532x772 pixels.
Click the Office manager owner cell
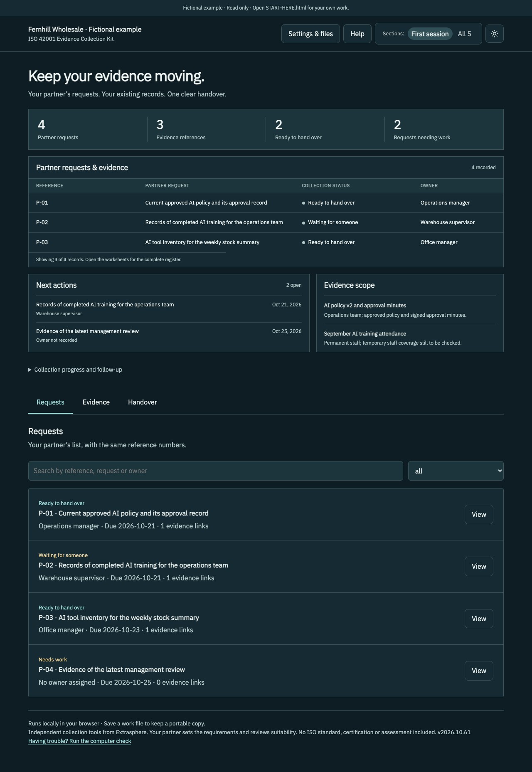pyautogui.click(x=439, y=242)
